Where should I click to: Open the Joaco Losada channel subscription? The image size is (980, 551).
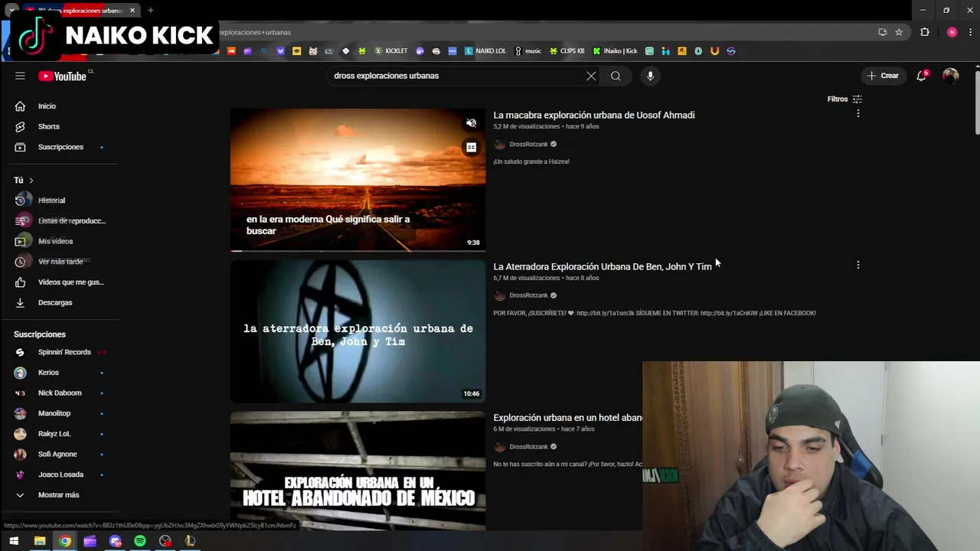60,474
